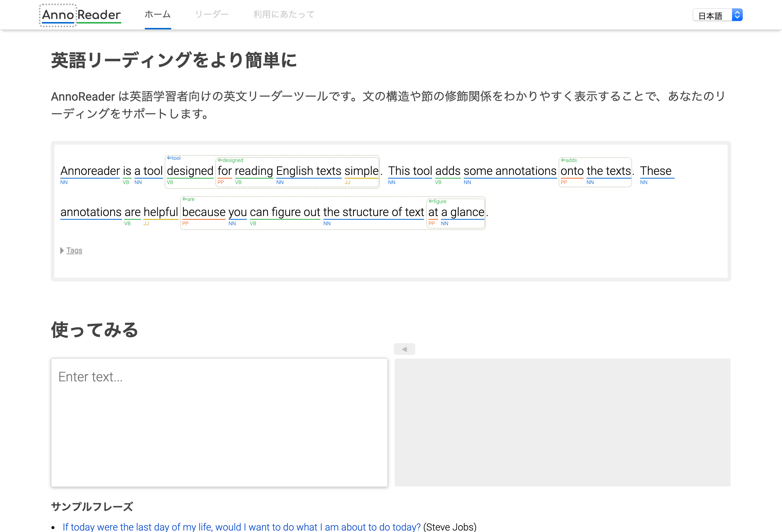Click the VB tag under "adds"
The height and width of the screenshot is (532, 782).
point(438,182)
